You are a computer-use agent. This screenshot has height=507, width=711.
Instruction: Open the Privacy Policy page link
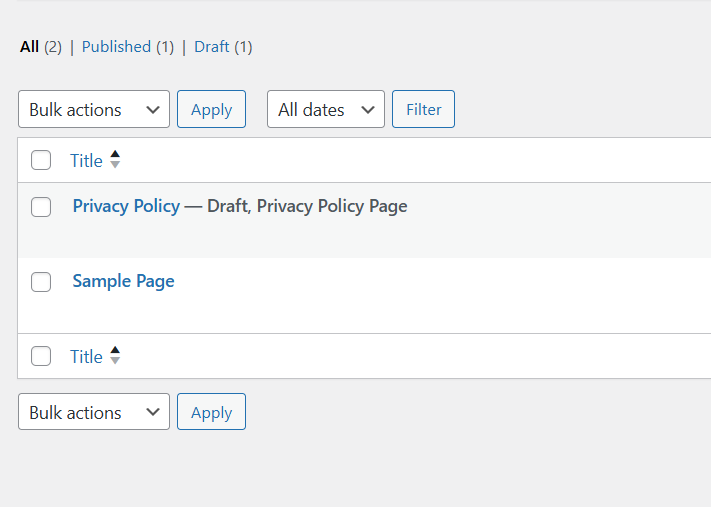tap(126, 206)
